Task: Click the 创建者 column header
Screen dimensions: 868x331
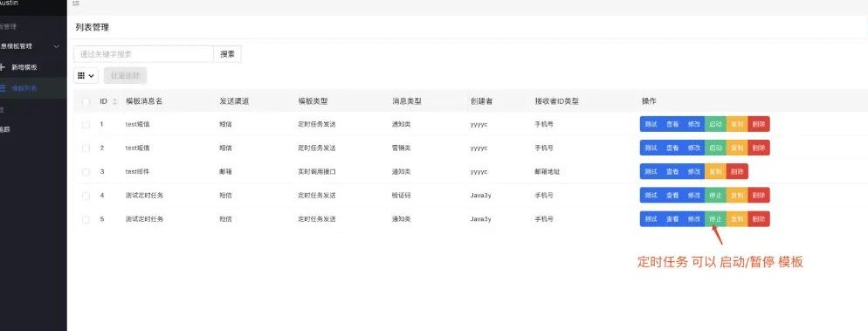Action: click(x=482, y=101)
